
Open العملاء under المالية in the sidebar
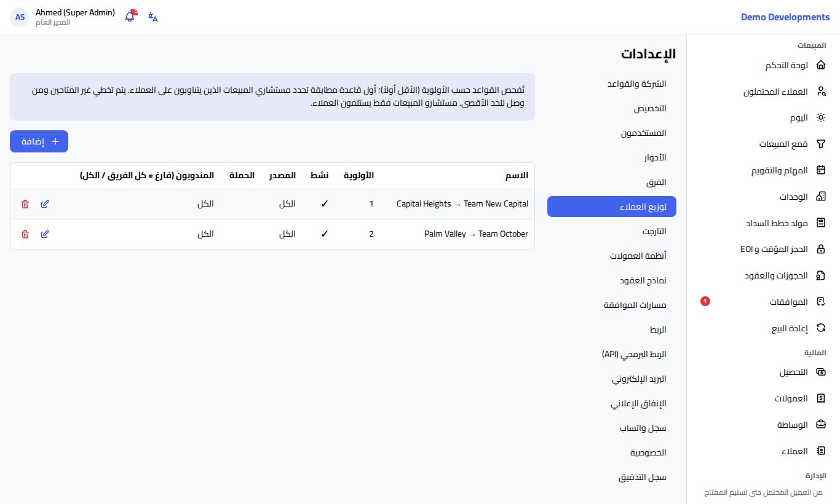[x=763, y=451]
